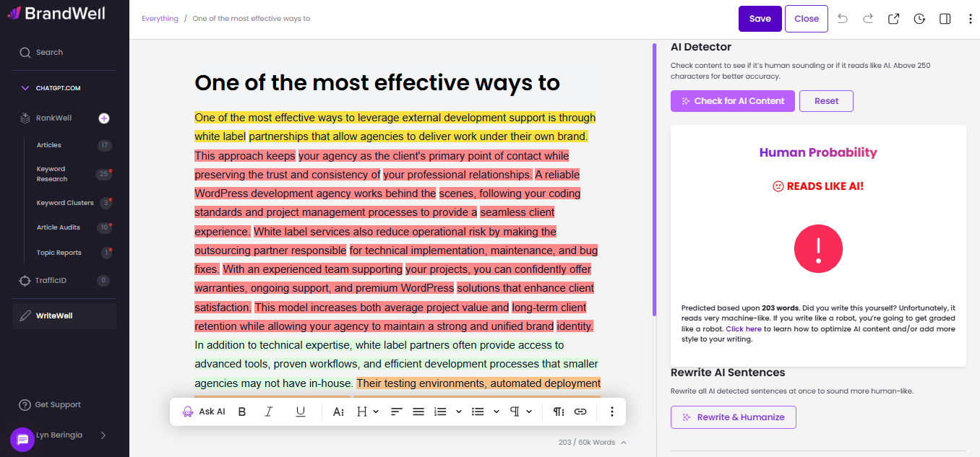Click the Ask AI octopus button

coord(204,412)
